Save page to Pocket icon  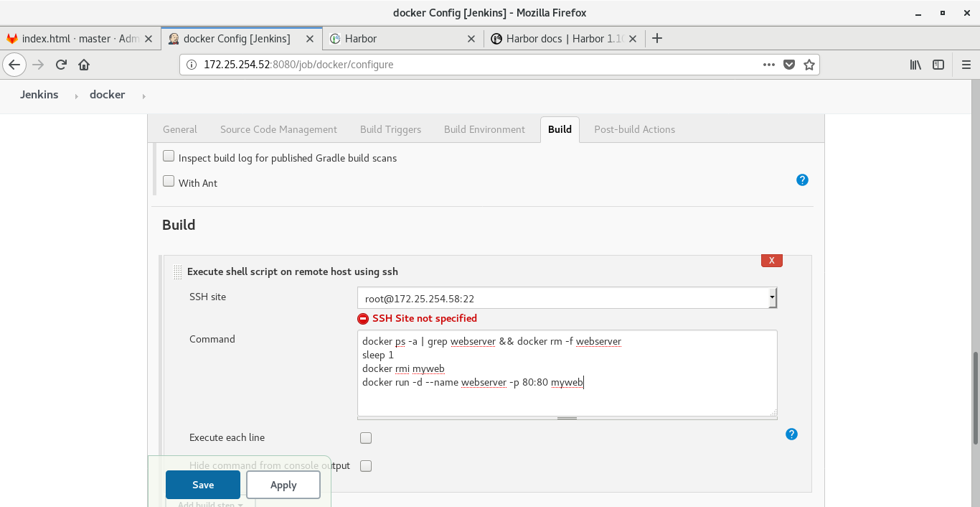click(x=789, y=65)
